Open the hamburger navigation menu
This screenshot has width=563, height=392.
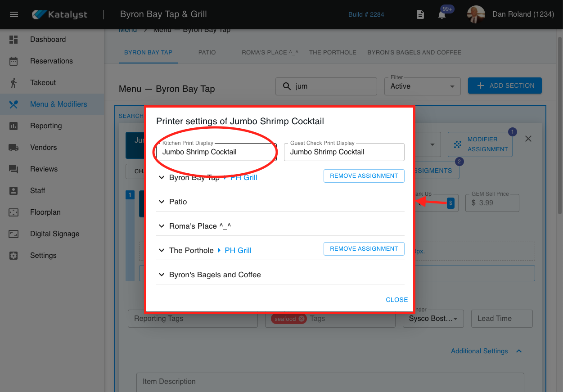tap(14, 14)
